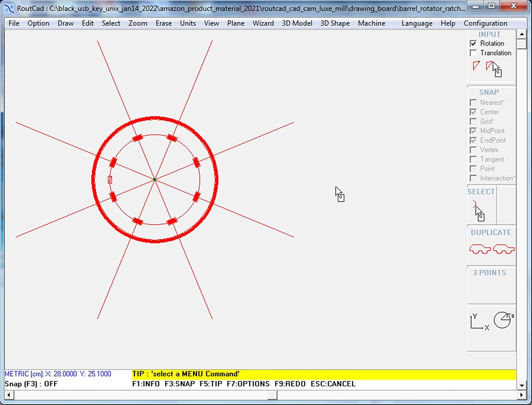This screenshot has width=532, height=405.
Task: Uncheck the Rotation checkbox
Action: pyautogui.click(x=473, y=44)
